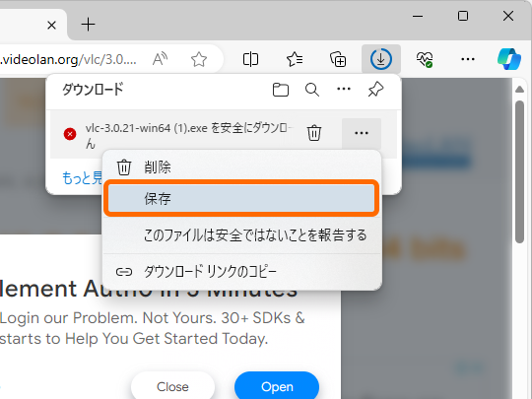Select 削除 in the context menu
Image resolution: width=532 pixels, height=399 pixels.
[241, 166]
